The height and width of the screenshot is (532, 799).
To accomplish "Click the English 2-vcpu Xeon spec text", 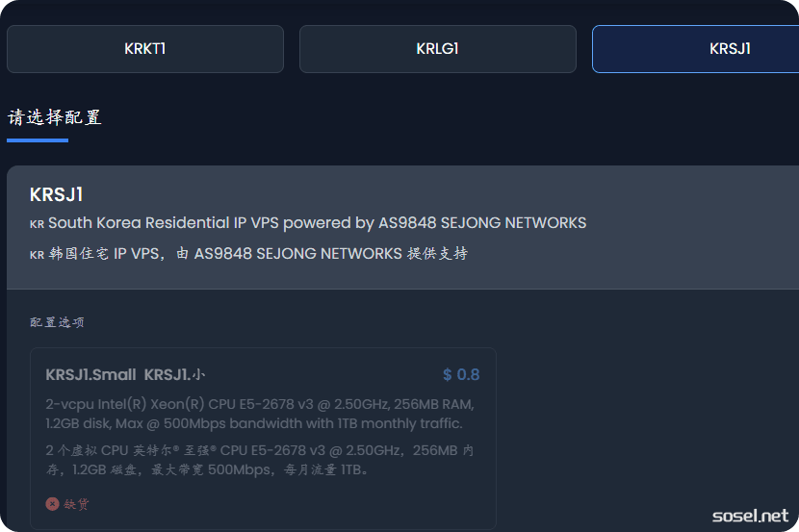I will click(260, 414).
